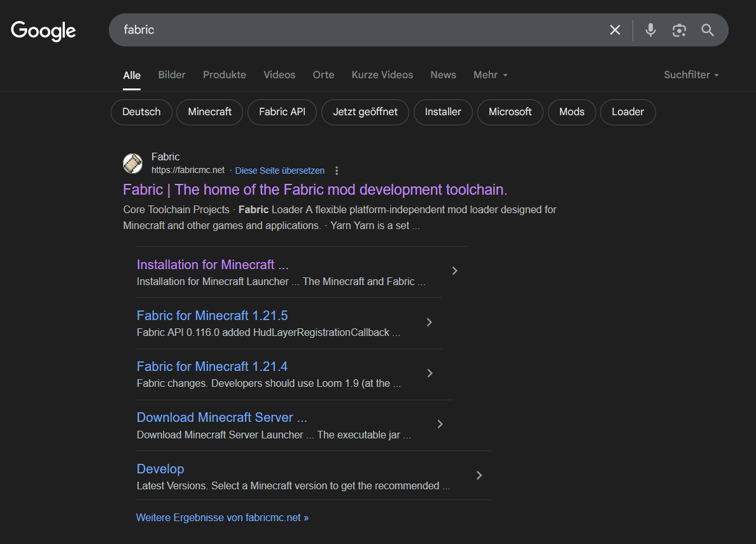This screenshot has height=544, width=756.
Task: Click the Google logo
Action: [43, 31]
